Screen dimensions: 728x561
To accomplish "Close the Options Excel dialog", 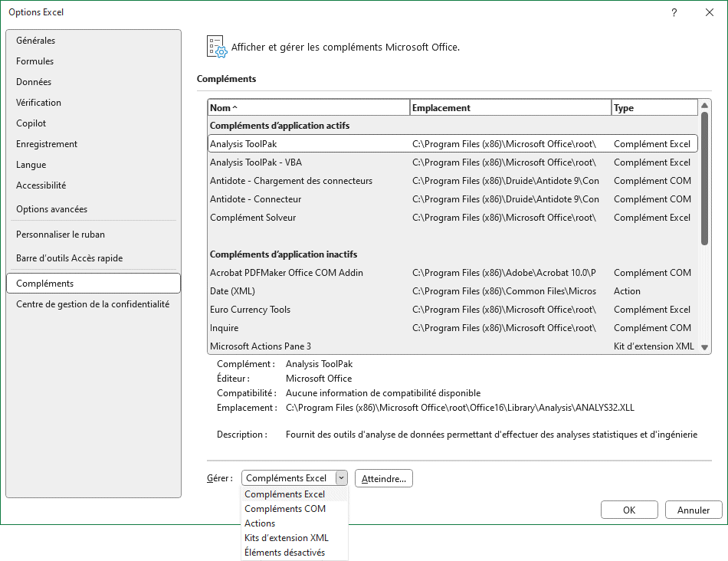I will click(x=710, y=12).
